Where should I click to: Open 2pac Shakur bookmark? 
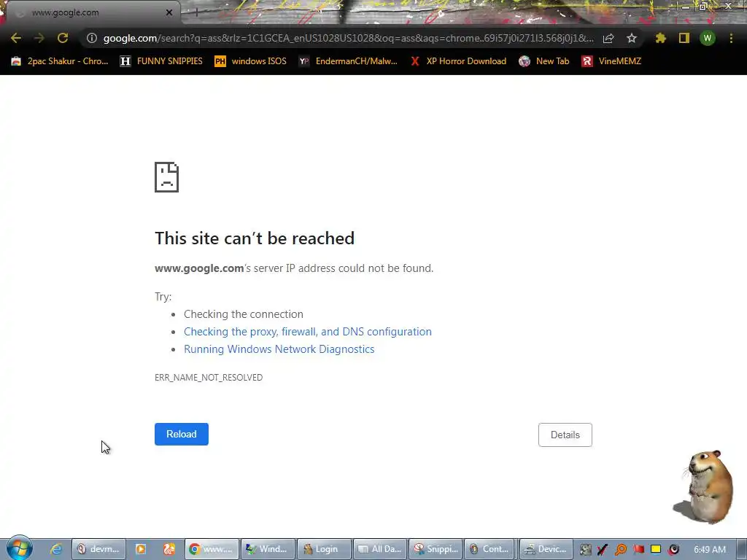[x=60, y=61]
